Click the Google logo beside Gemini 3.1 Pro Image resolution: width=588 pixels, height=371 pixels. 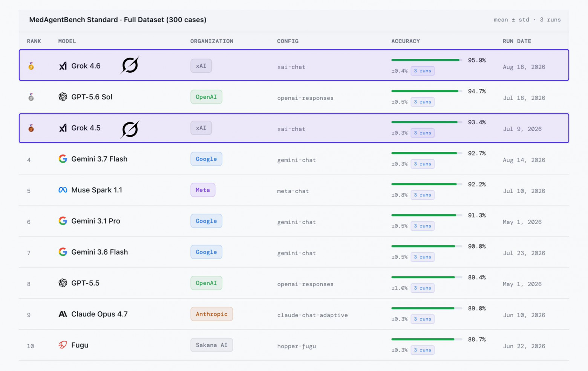coord(63,221)
